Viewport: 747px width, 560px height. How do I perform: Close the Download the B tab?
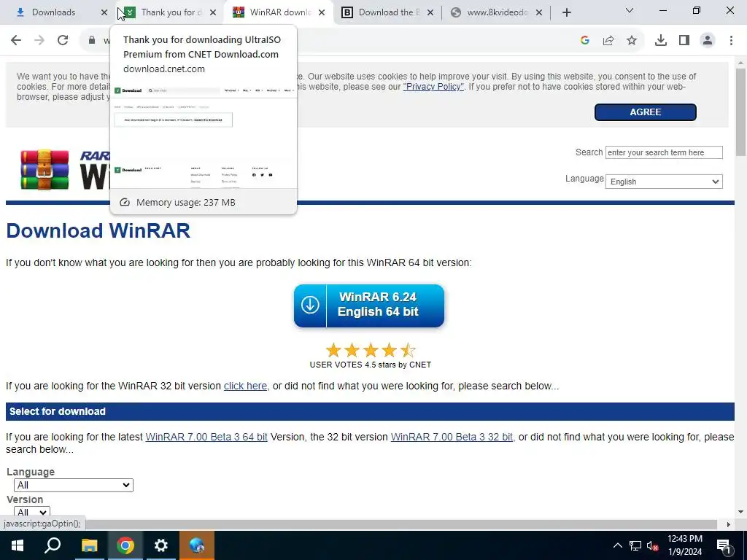click(x=430, y=12)
